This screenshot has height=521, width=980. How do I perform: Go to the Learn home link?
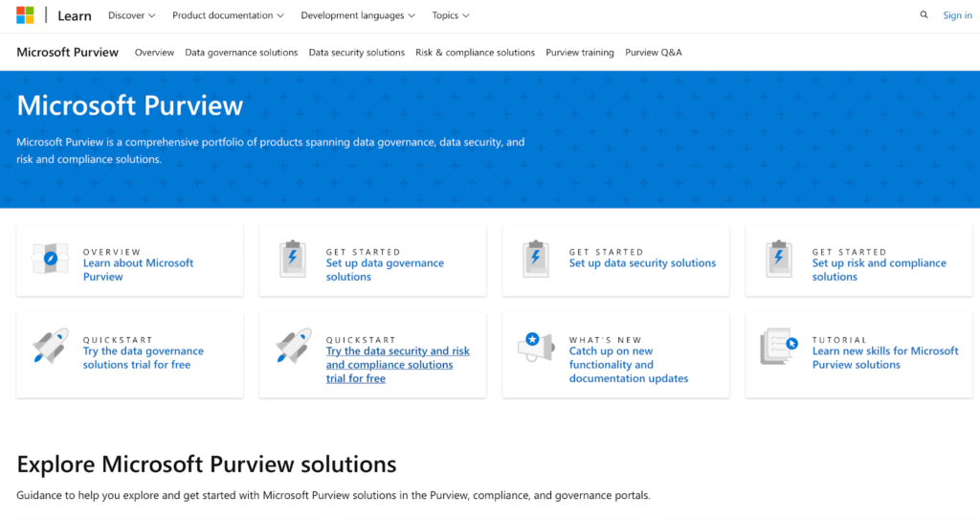pyautogui.click(x=75, y=15)
